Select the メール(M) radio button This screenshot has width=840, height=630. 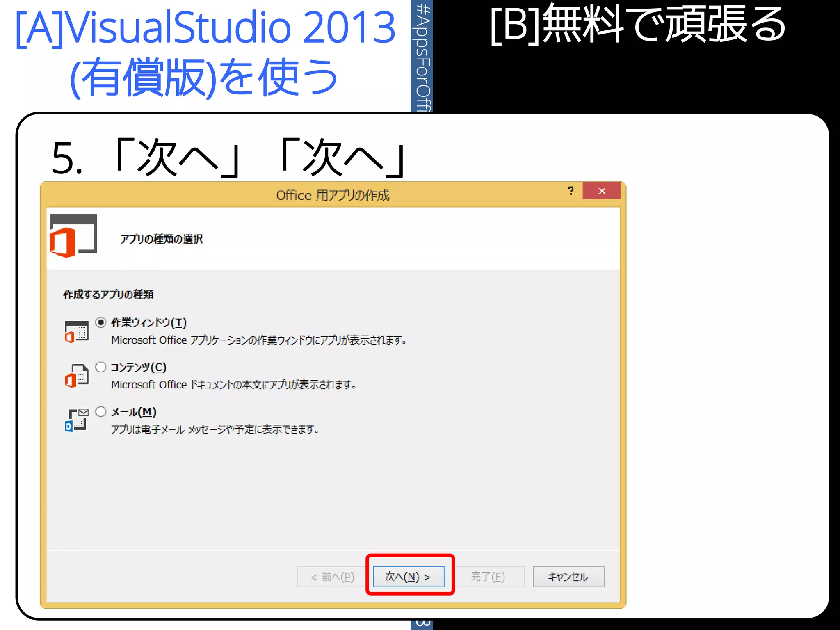pos(101,412)
